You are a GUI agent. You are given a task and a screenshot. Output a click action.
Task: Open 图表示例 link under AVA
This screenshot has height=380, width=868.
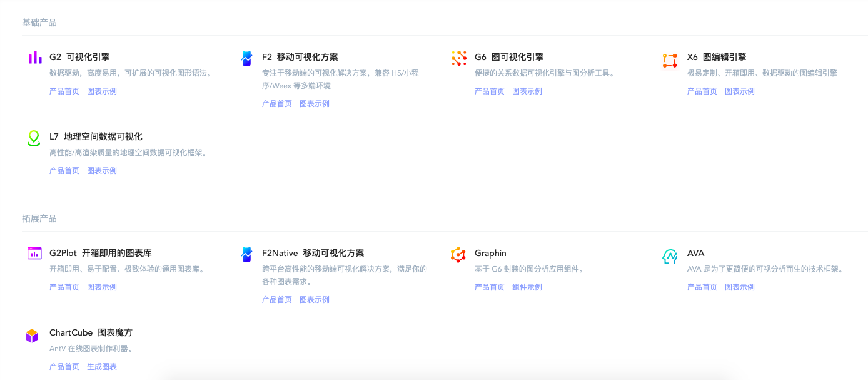[x=740, y=287]
